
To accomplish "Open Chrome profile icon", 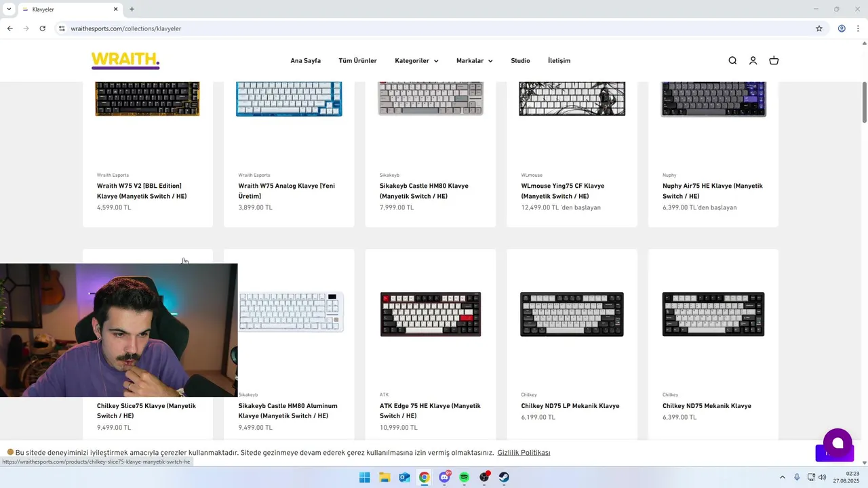I will 842,28.
